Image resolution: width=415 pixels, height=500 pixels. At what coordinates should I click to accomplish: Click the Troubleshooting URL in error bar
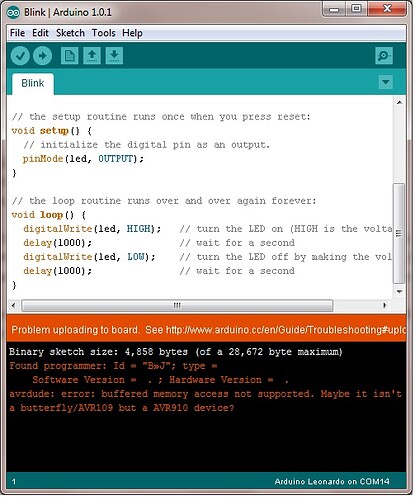point(286,330)
